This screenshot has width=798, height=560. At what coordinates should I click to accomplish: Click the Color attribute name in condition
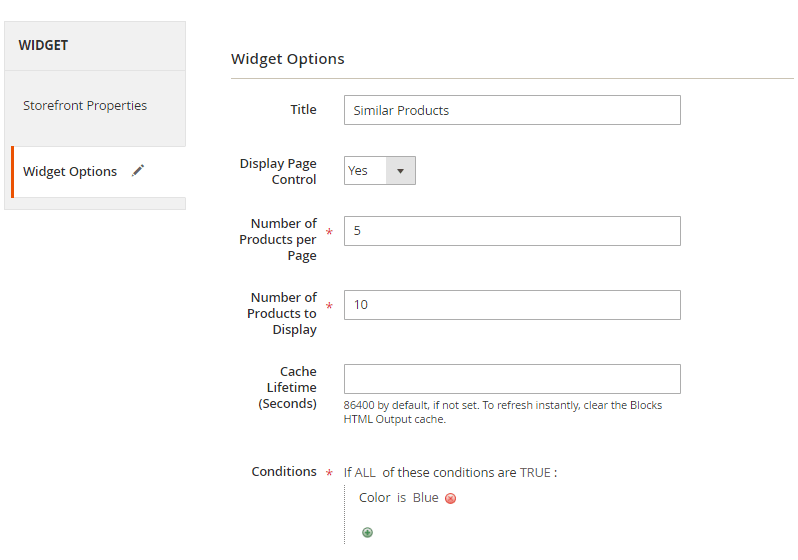(375, 497)
